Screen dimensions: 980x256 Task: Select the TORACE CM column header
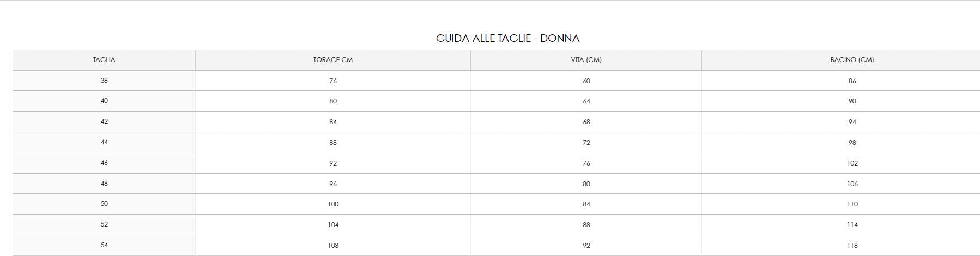(333, 60)
